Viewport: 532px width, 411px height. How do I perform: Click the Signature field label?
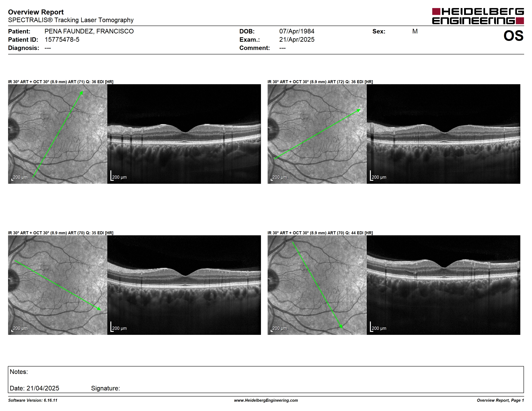tap(105, 388)
